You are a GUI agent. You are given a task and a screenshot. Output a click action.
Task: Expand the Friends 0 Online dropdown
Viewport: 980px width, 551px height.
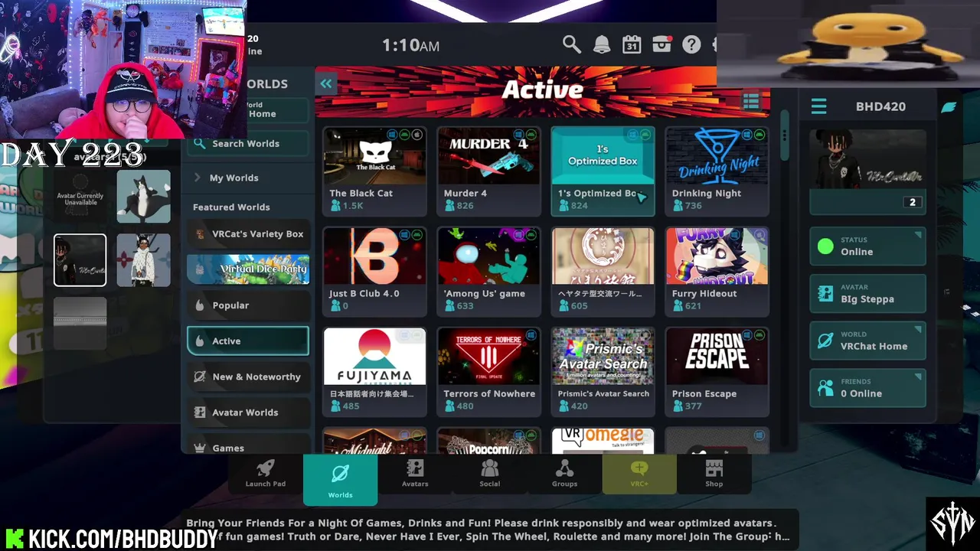(867, 388)
